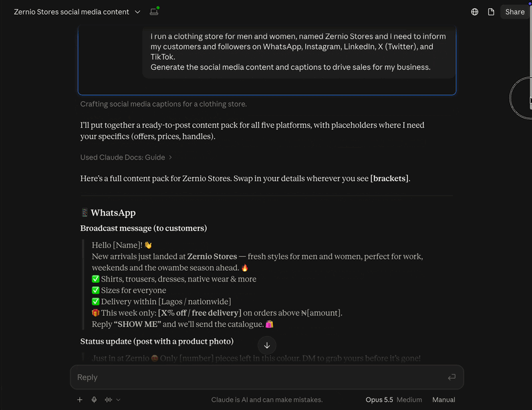Click the send arrow icon in Reply box
This screenshot has width=532, height=410.
point(452,377)
